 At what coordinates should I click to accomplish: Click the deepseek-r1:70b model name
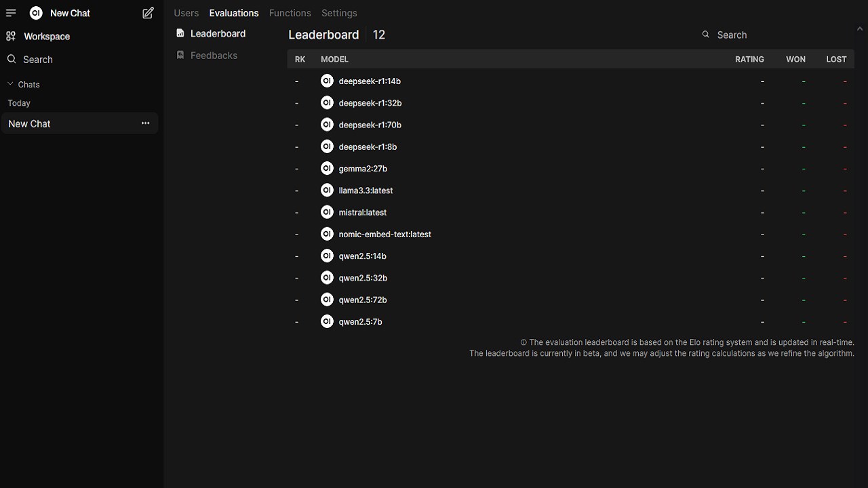coord(370,125)
